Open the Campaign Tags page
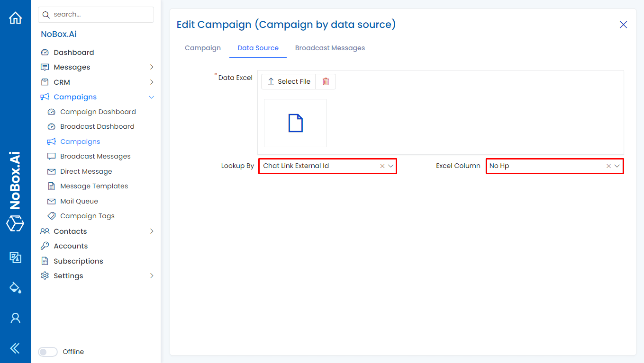Viewport: 644px width, 363px height. pos(88,216)
